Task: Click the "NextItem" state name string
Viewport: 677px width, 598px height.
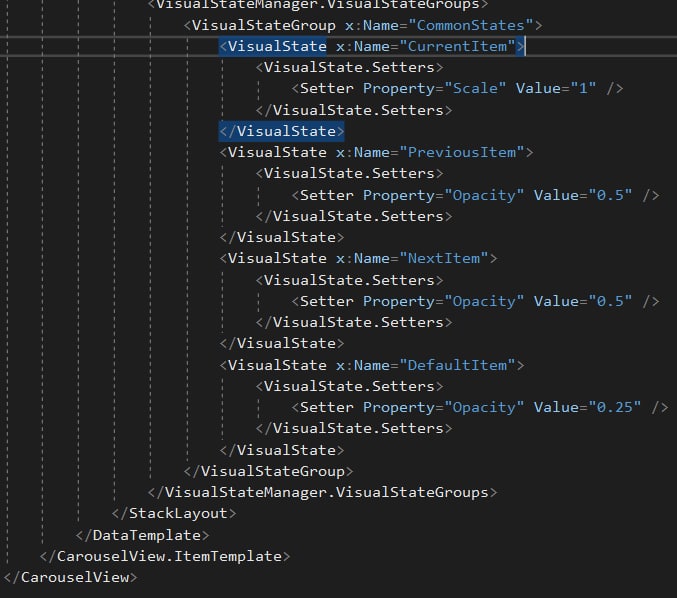Action: (443, 259)
